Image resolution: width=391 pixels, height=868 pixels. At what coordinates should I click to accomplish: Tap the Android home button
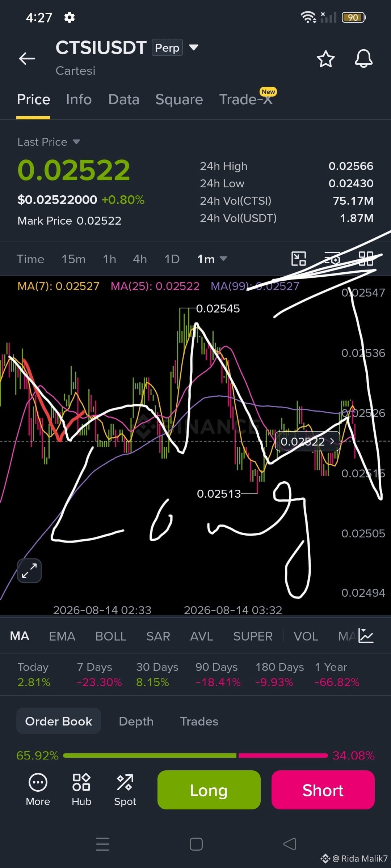click(x=196, y=844)
